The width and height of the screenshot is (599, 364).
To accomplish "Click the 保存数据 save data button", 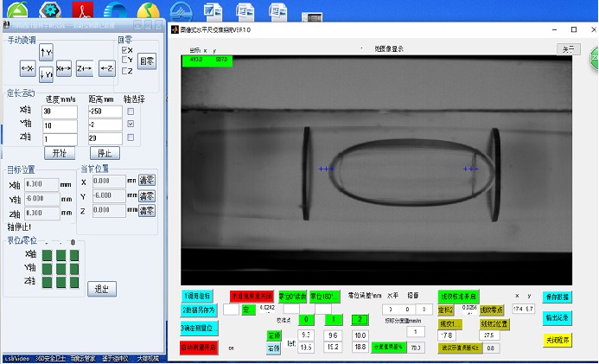I will pyautogui.click(x=557, y=297).
